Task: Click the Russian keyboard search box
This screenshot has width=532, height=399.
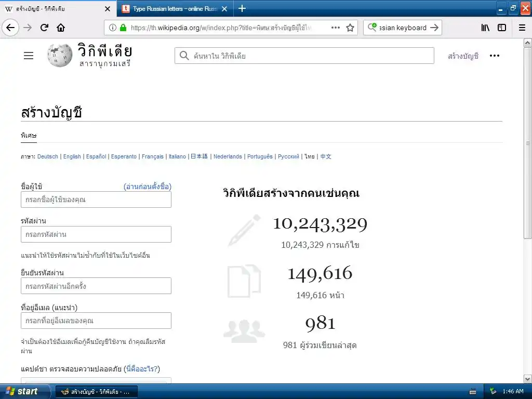Action: point(403,28)
